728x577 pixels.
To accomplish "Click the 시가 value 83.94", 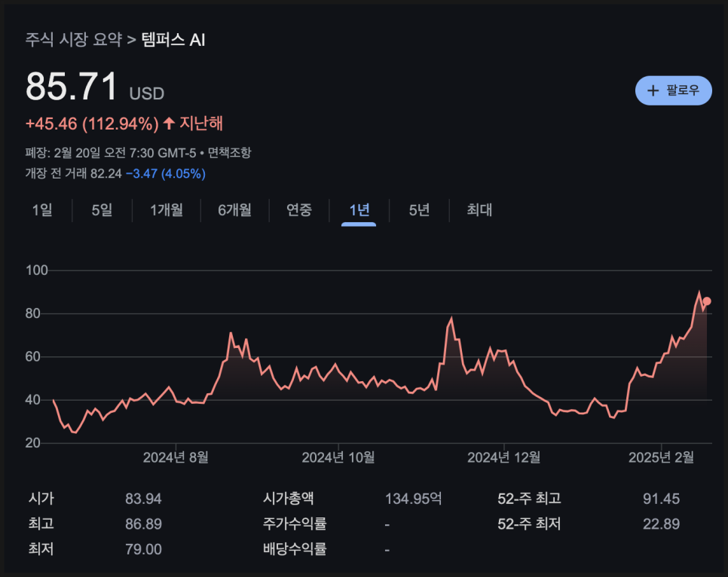I will (x=143, y=499).
